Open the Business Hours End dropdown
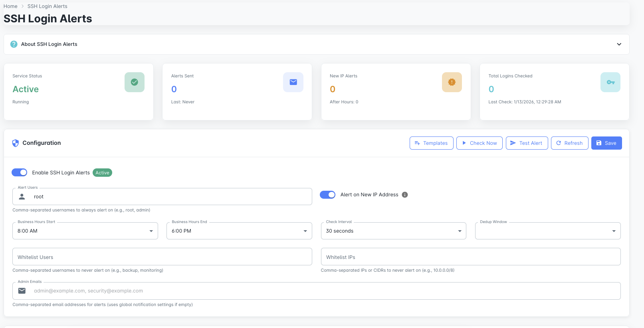Image resolution: width=644 pixels, height=328 pixels. [239, 231]
